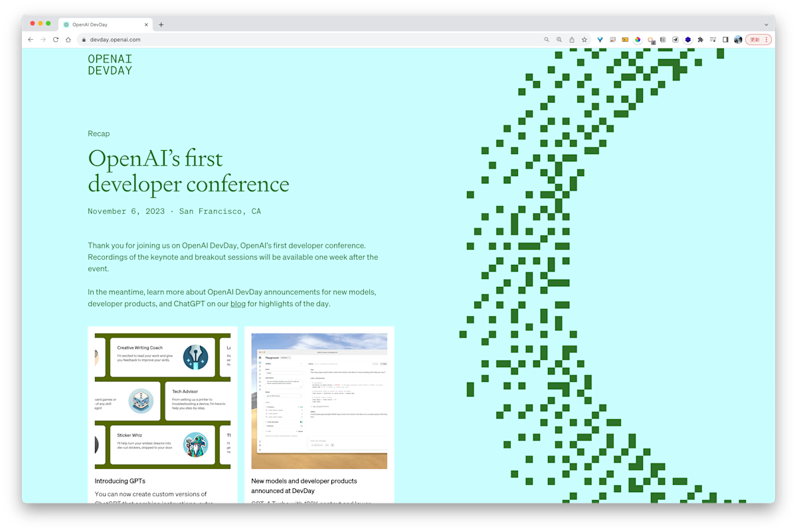Open the blue Y-shaped extension
Image resolution: width=797 pixels, height=532 pixels.
pyautogui.click(x=600, y=40)
